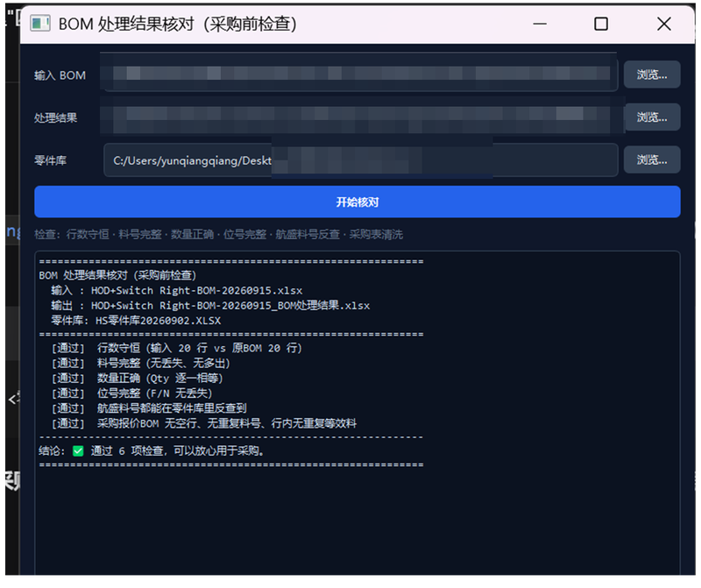Viewport: 701px width, 588px height.
Task: Click the 航盛料号 result line in the log
Action: pyautogui.click(x=149, y=408)
